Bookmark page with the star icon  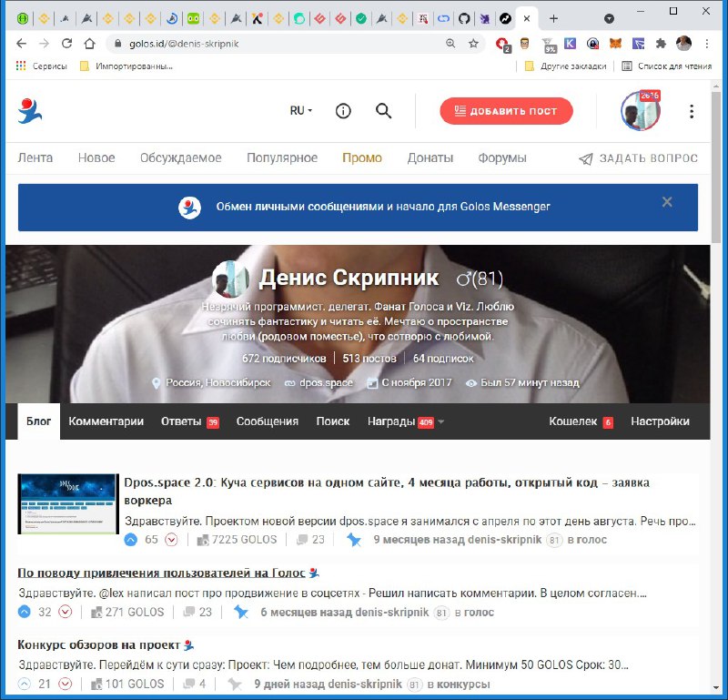pos(473,43)
